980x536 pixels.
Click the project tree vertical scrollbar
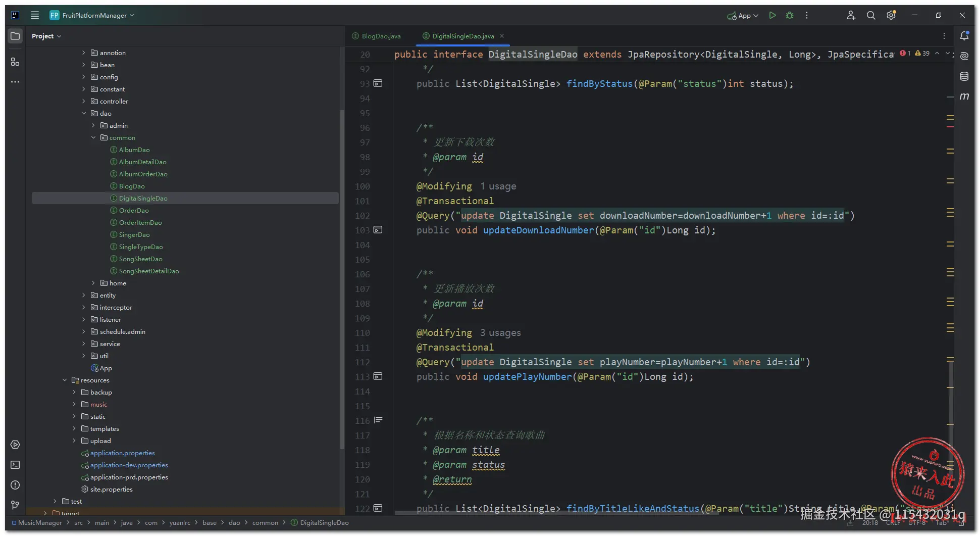[x=342, y=279]
